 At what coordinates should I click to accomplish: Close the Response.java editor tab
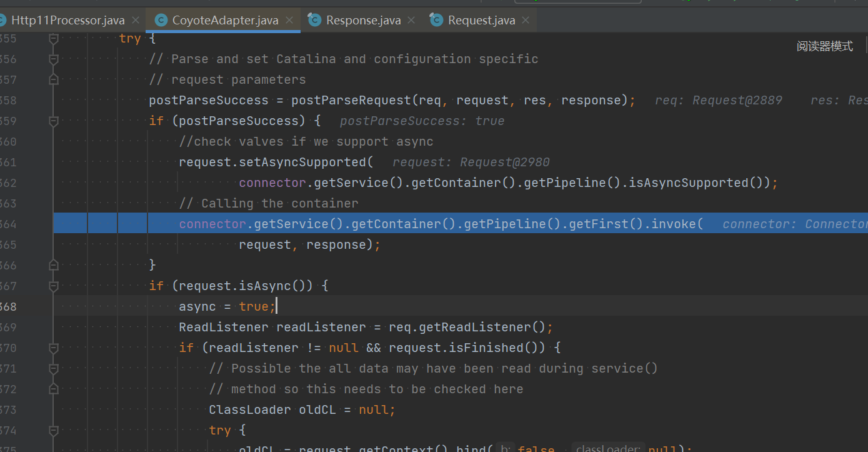click(x=411, y=21)
